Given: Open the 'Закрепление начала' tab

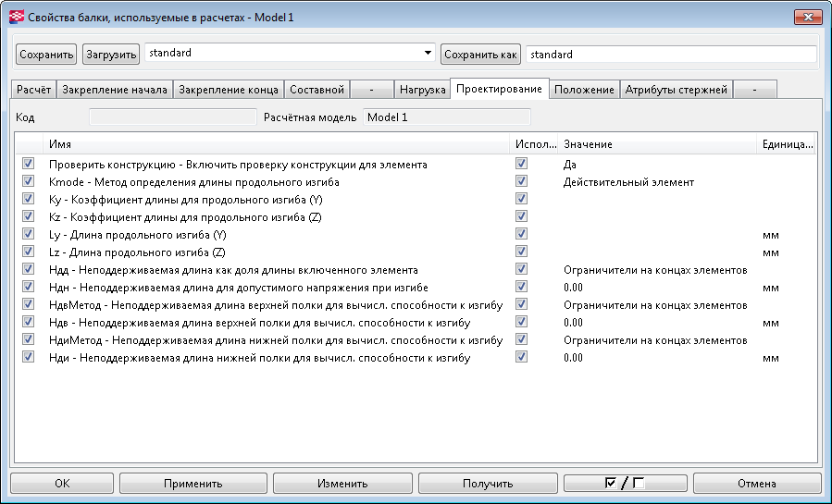Looking at the screenshot, I should click(x=114, y=90).
